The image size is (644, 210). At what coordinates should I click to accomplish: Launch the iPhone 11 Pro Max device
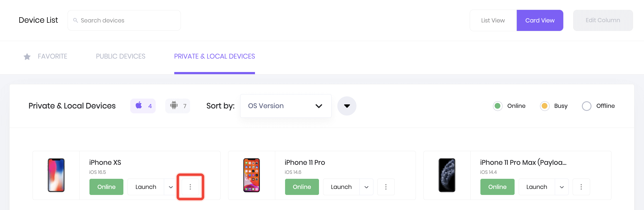536,187
